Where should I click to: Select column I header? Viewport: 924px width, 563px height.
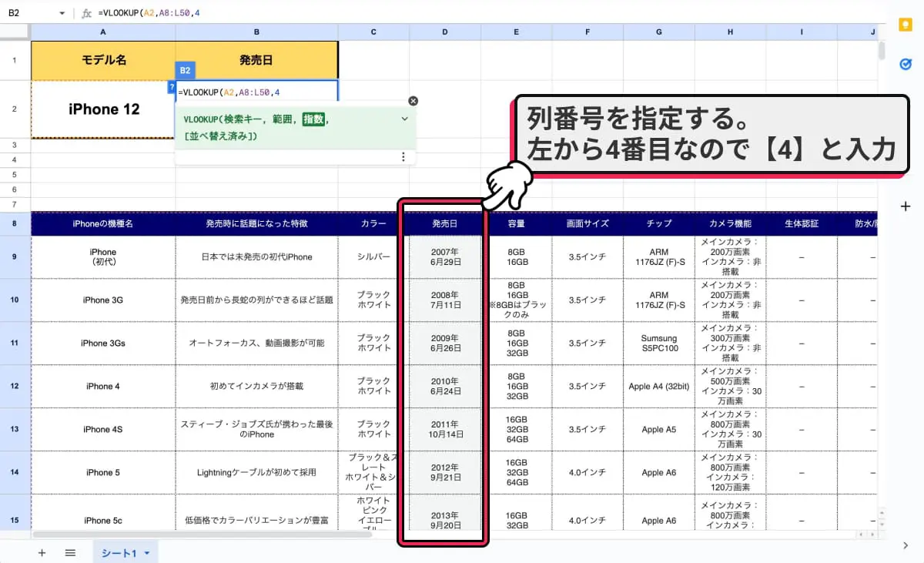802,32
